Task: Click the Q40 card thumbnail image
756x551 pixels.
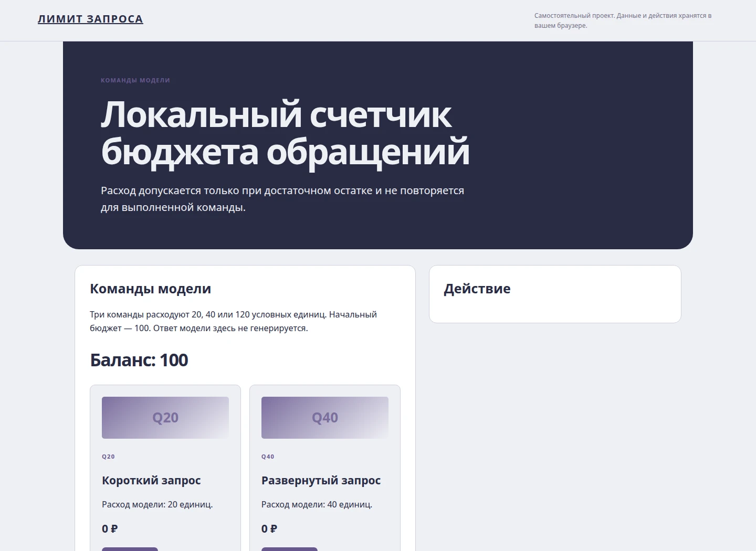Action: tap(325, 418)
